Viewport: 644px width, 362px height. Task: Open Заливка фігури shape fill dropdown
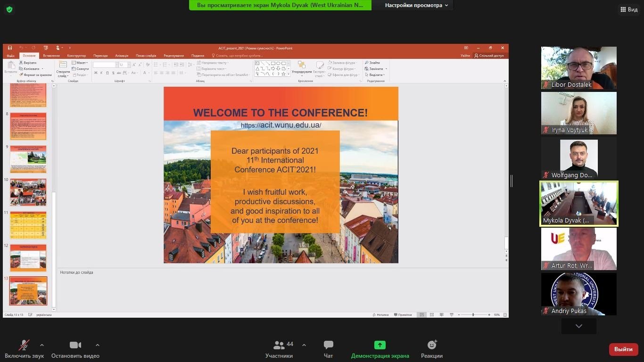pyautogui.click(x=343, y=63)
